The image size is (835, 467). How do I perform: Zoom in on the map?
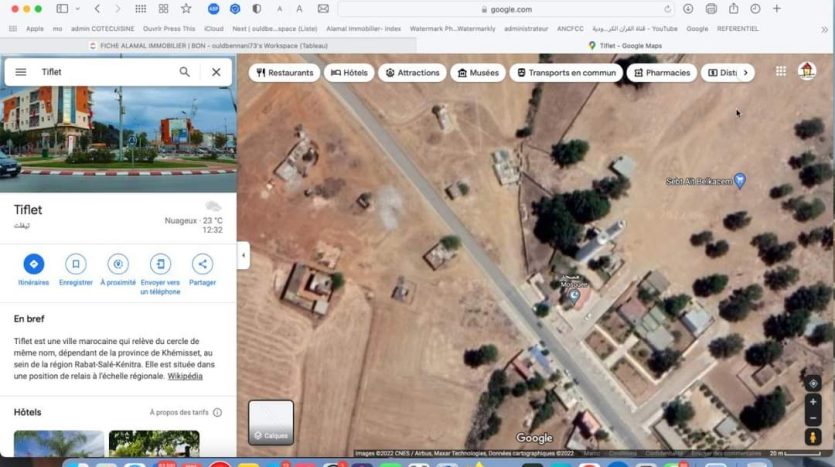813,402
